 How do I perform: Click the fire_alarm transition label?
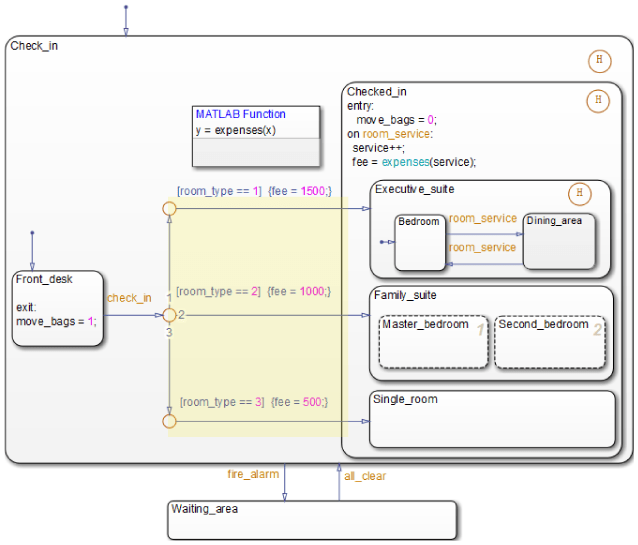point(253,474)
